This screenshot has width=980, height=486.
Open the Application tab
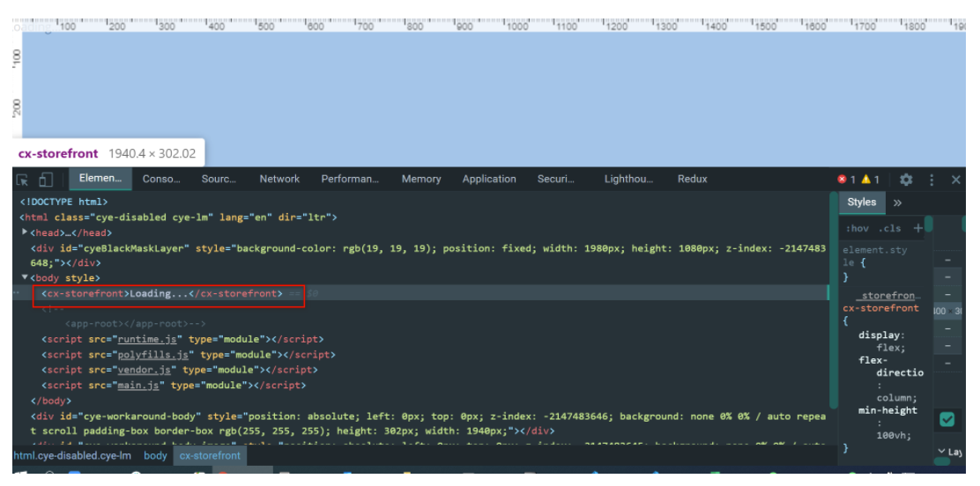pos(489,179)
